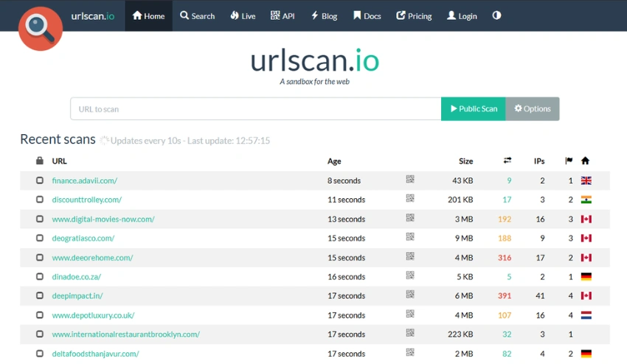Viewport: 627px width, 364px height.
Task: Click the 391 requests count for deepimpact.in
Action: (505, 295)
